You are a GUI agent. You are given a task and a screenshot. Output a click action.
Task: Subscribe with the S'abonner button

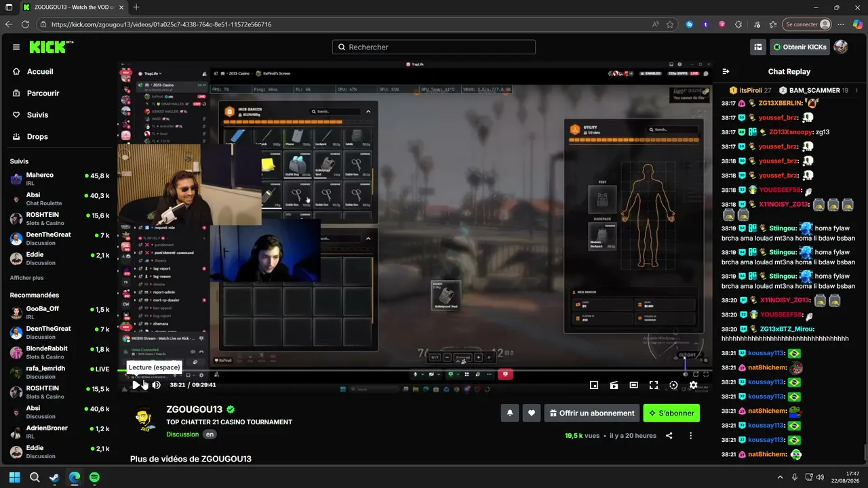click(671, 413)
